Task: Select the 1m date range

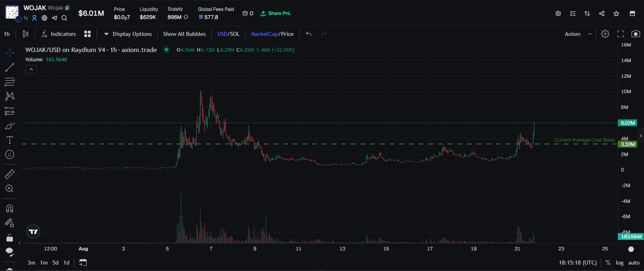Action: tap(43, 262)
